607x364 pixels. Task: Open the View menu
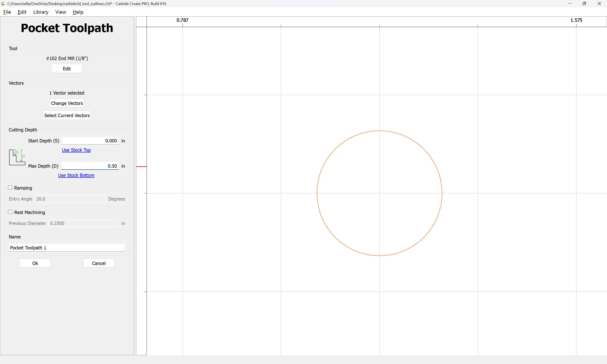[x=61, y=12]
